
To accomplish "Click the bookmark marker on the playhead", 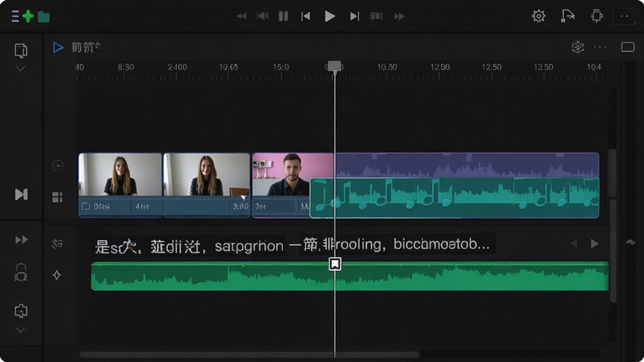I will (335, 264).
